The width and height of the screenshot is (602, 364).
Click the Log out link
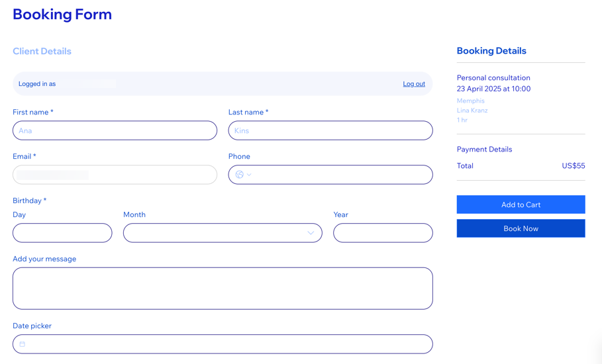click(x=414, y=84)
